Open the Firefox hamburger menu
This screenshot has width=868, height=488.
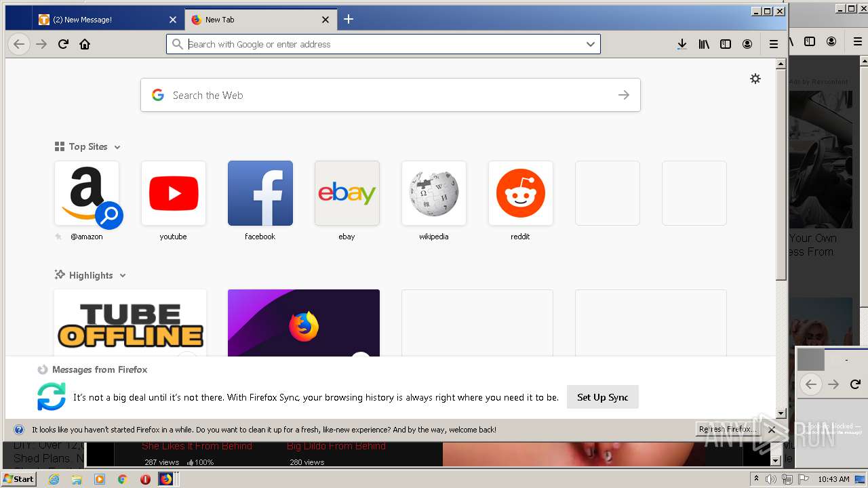coord(774,44)
